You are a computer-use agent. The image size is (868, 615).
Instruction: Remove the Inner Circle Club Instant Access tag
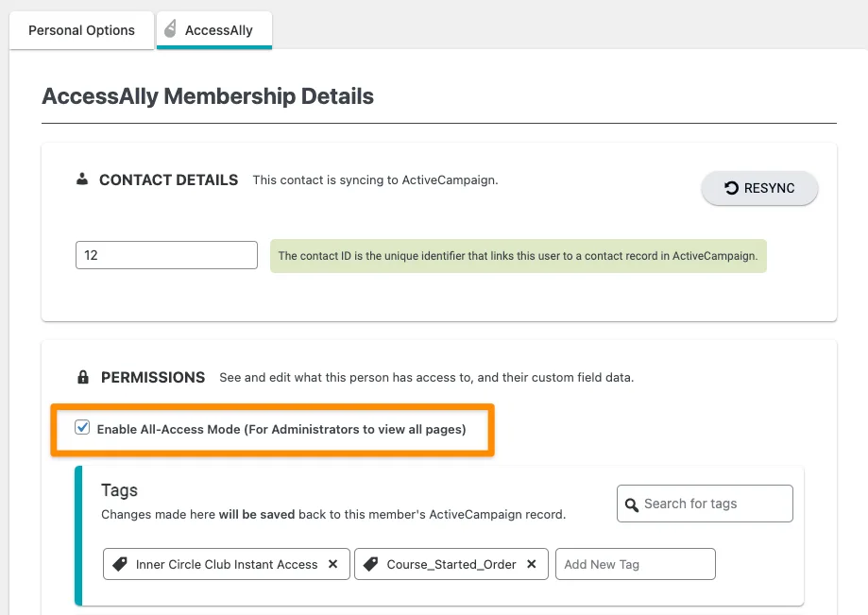pyautogui.click(x=332, y=564)
